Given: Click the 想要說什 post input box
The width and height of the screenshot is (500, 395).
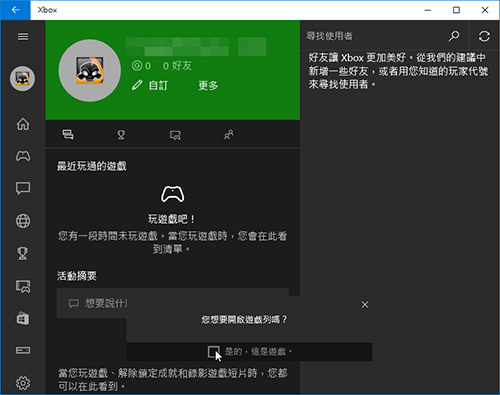Looking at the screenshot, I should coord(172,303).
